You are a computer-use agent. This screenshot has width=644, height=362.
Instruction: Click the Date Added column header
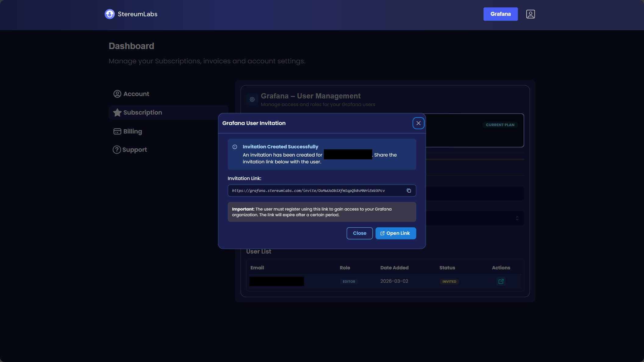point(394,268)
